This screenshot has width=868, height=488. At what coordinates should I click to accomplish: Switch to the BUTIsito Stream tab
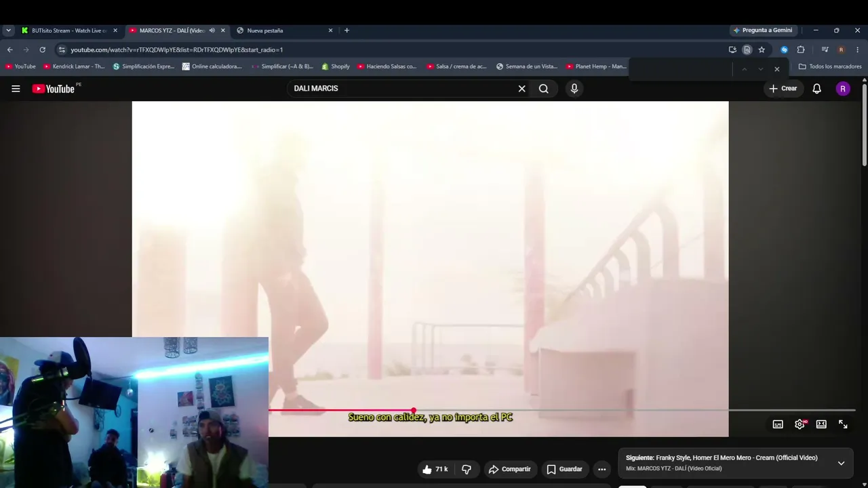pyautogui.click(x=68, y=30)
